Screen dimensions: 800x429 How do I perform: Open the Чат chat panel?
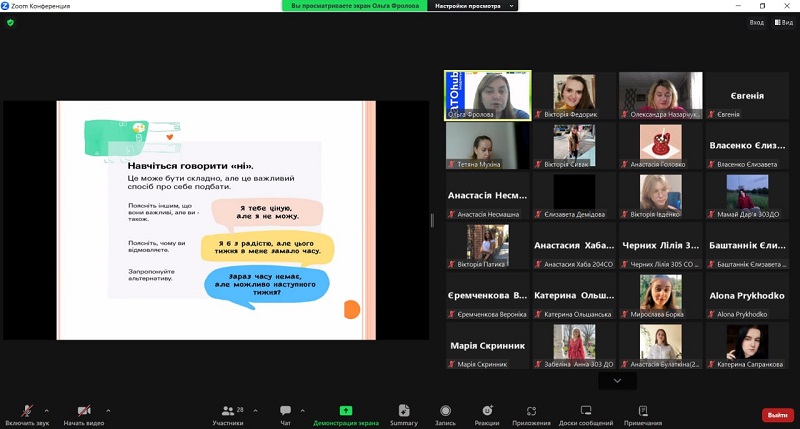286,413
